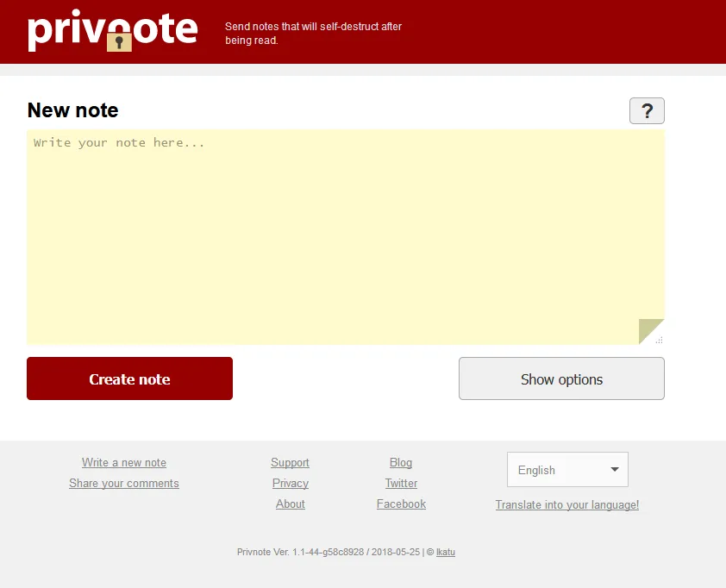Screen dimensions: 726x588
Task: Open the Ikatu copyright link
Action: pyautogui.click(x=446, y=552)
